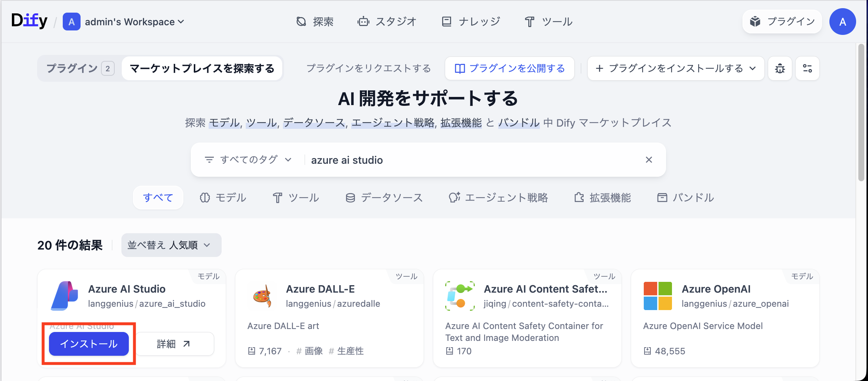
Task: Select マーケットプレイスを探索する tab
Action: pyautogui.click(x=202, y=68)
